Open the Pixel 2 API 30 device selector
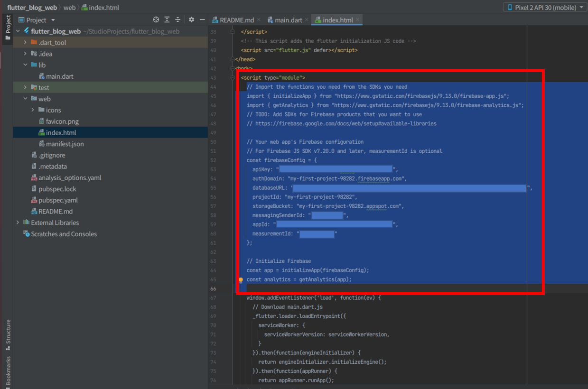This screenshot has height=389, width=588. (544, 8)
